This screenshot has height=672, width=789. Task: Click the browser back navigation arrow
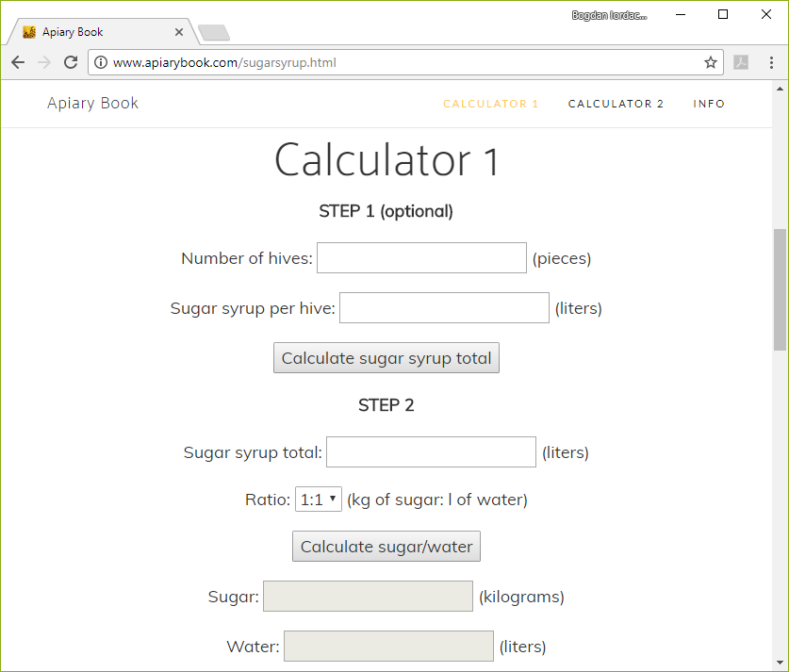17,62
